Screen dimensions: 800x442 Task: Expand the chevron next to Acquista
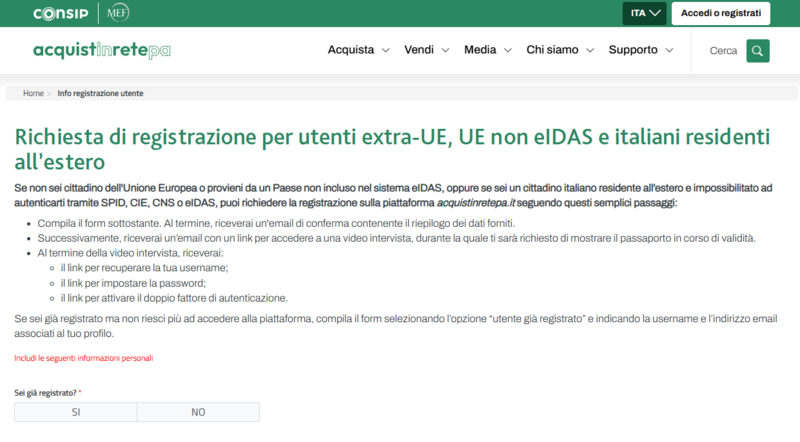pos(386,51)
